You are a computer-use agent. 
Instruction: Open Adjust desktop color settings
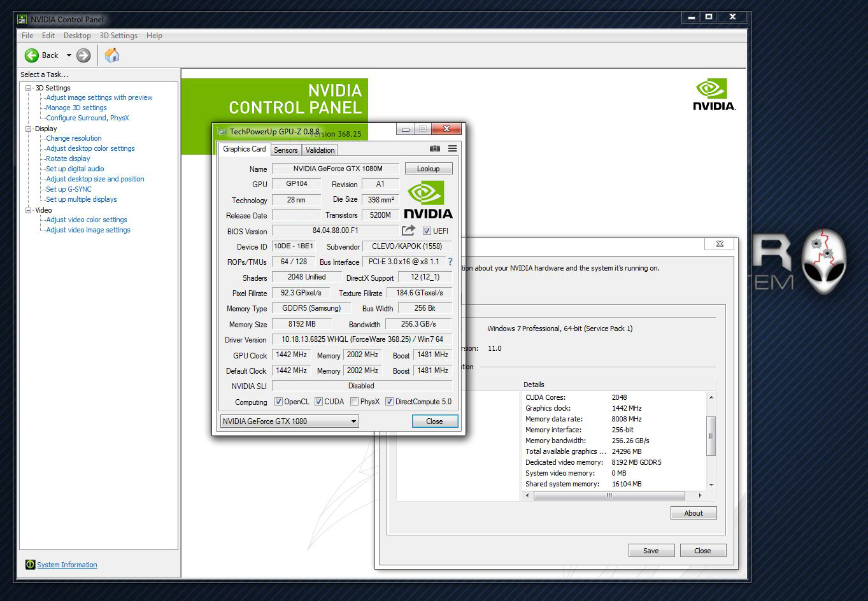(90, 148)
